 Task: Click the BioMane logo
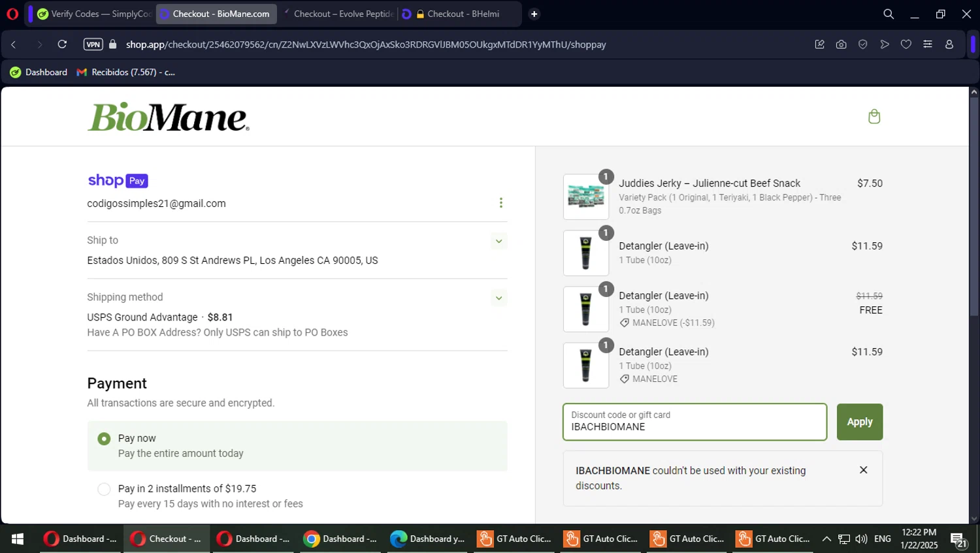click(169, 117)
